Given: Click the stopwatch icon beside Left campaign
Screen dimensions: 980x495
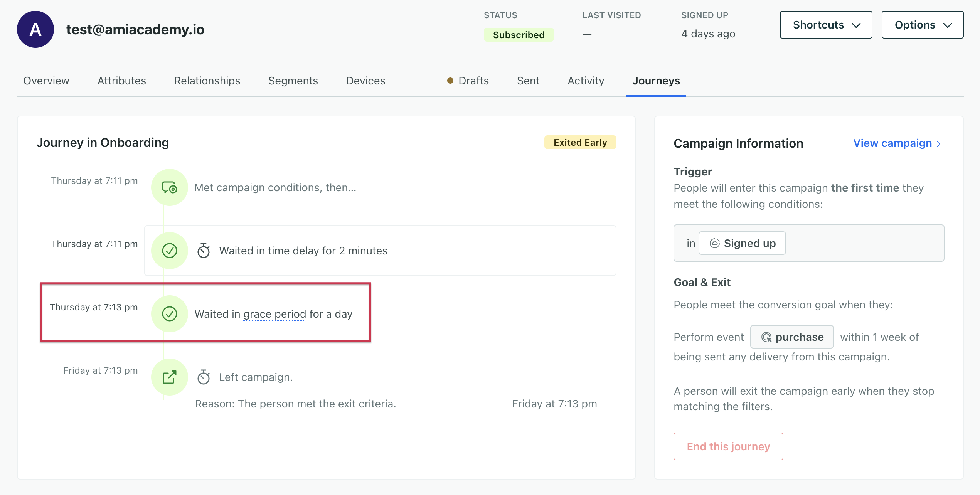Looking at the screenshot, I should pyautogui.click(x=204, y=377).
